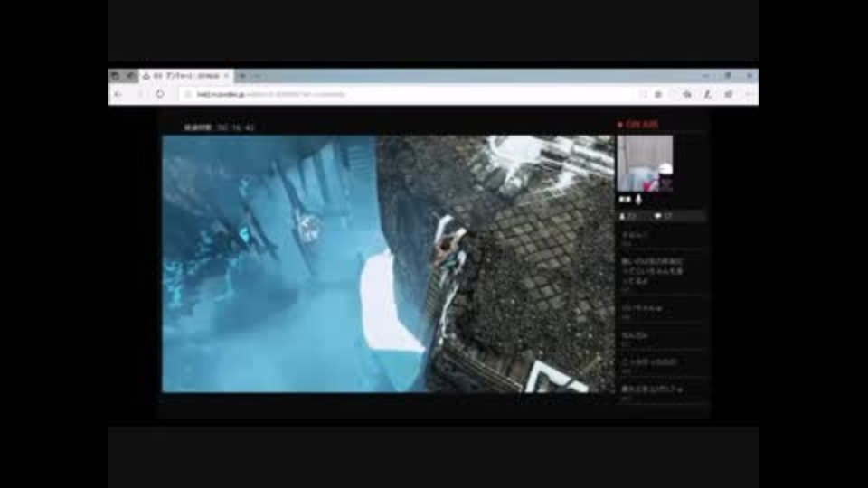868x488 pixels.
Task: Click the comment count speech bubble icon
Action: 657,216
